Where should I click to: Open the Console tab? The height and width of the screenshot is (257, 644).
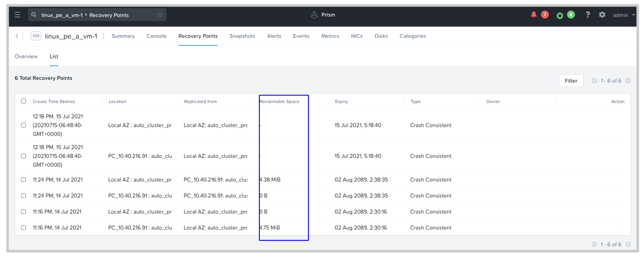coord(156,36)
